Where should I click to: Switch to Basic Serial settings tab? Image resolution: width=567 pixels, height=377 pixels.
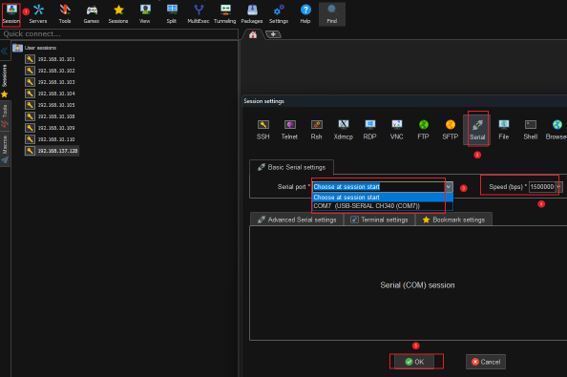[x=291, y=167]
